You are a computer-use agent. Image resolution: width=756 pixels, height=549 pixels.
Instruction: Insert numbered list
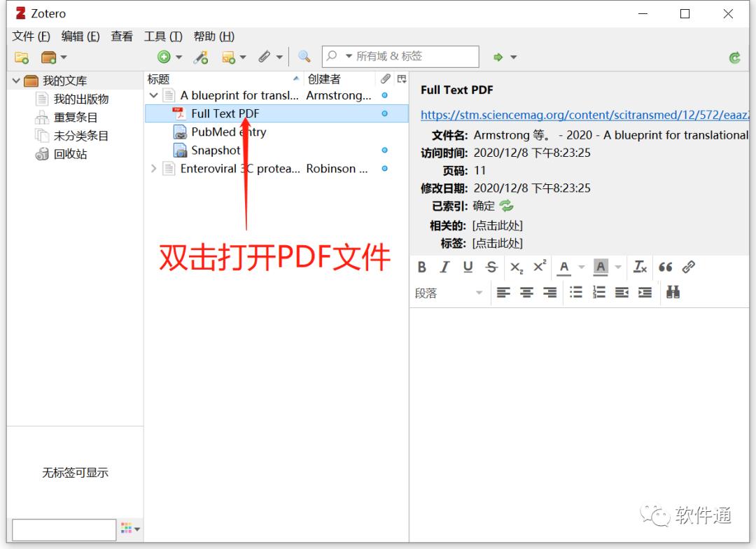(598, 292)
